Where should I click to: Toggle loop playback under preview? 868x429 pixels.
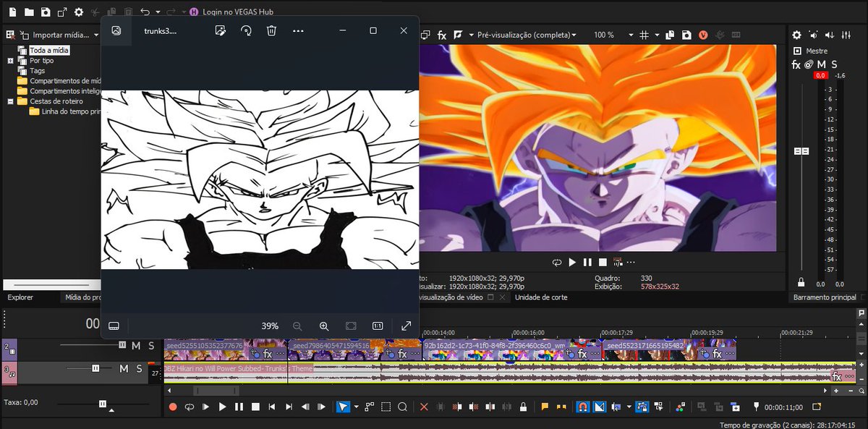click(x=557, y=263)
